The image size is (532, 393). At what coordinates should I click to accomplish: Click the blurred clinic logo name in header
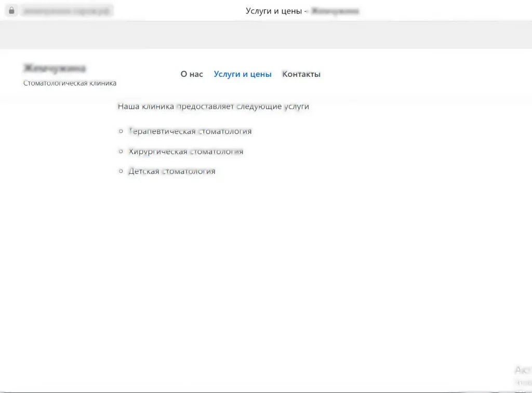(x=55, y=69)
